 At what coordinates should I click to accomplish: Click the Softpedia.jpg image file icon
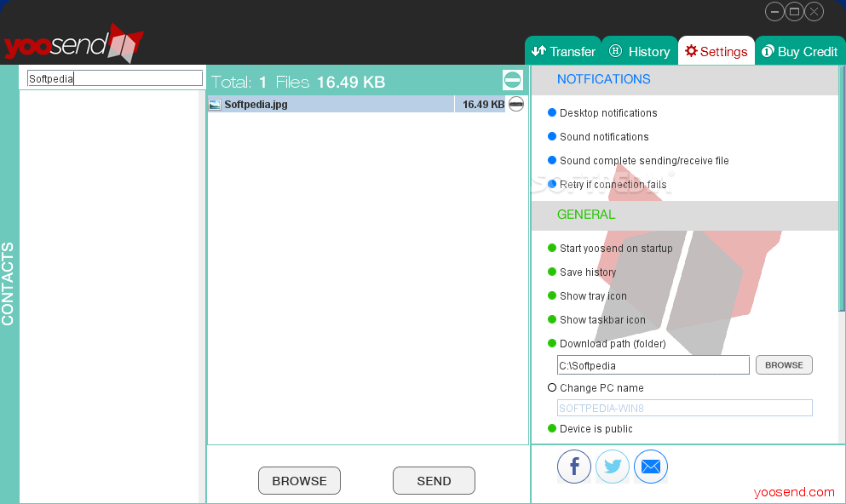[215, 105]
